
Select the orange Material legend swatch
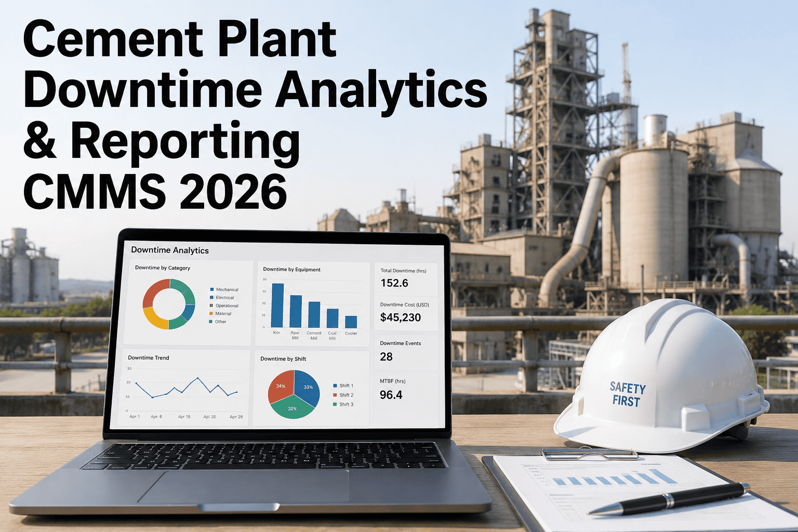(211, 313)
